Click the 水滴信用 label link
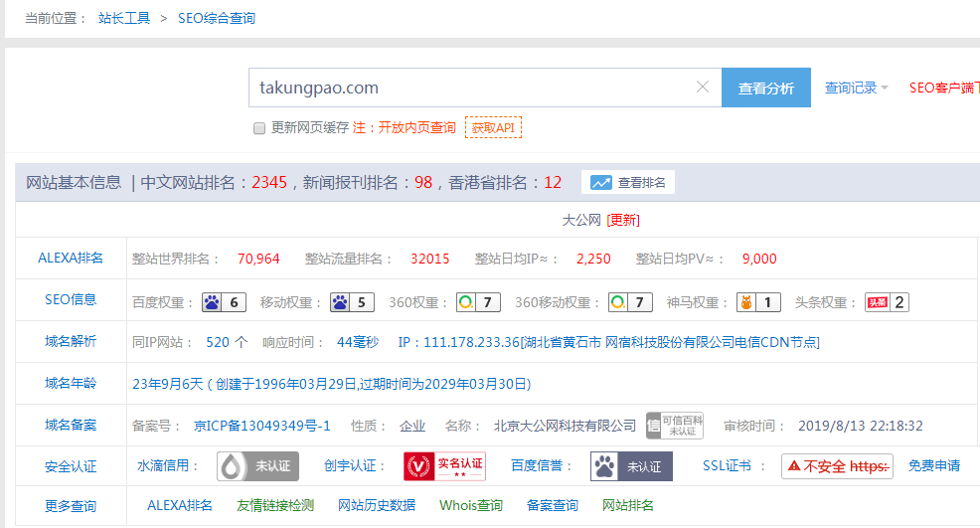Viewport: 980px width, 528px height. pyautogui.click(x=162, y=465)
